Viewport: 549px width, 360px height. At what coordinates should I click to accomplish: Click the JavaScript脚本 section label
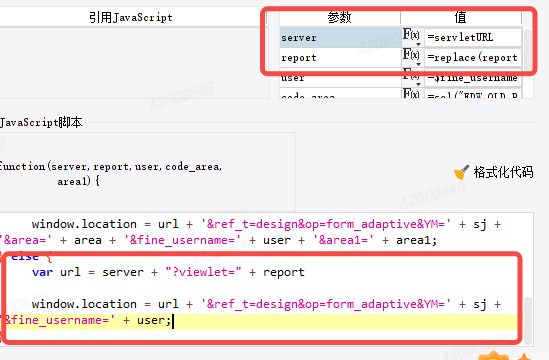click(x=41, y=122)
